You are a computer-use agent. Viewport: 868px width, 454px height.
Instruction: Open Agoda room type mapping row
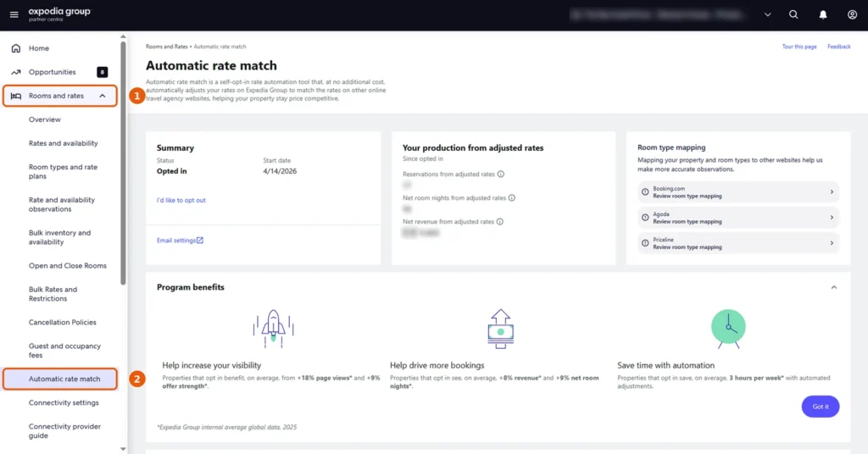click(x=738, y=218)
